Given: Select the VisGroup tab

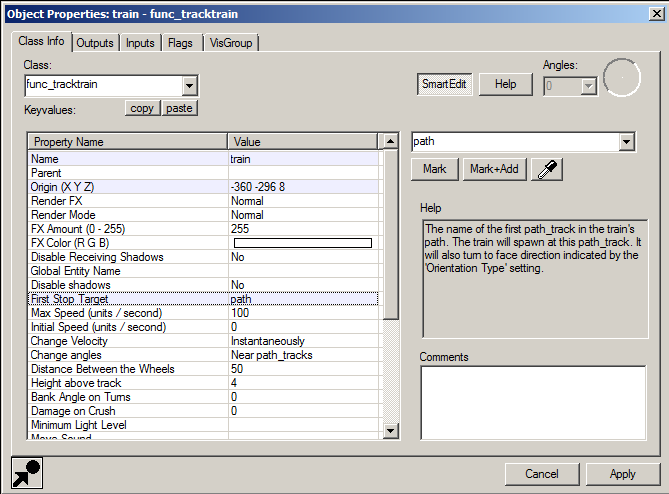Looking at the screenshot, I should tap(231, 43).
